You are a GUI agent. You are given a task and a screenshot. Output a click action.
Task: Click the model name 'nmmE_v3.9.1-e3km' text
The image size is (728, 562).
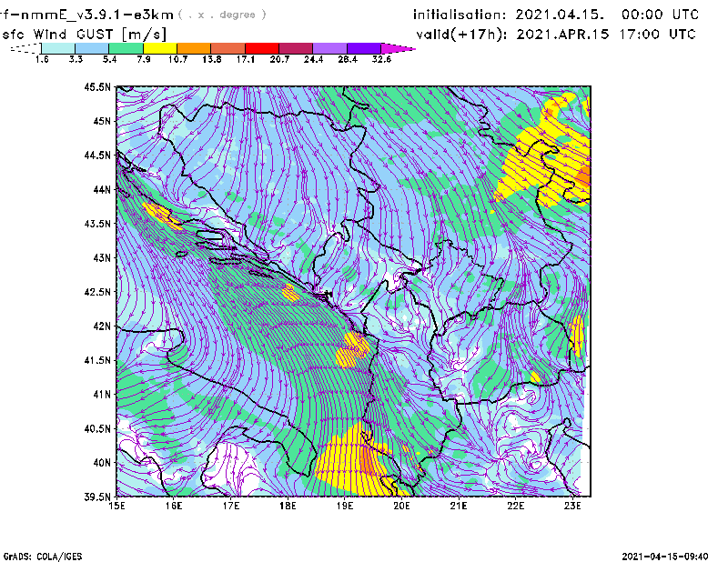[x=97, y=15]
